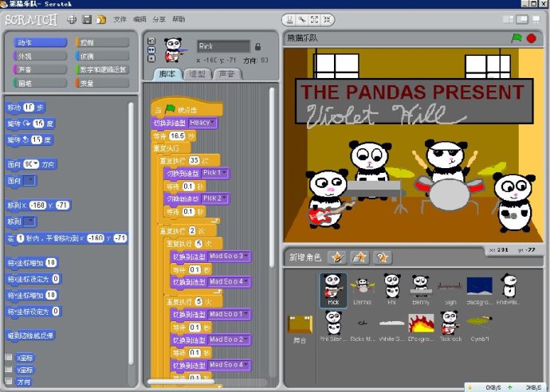The height and width of the screenshot is (392, 550).
Task: Click the sprite name field
Action: [223, 46]
